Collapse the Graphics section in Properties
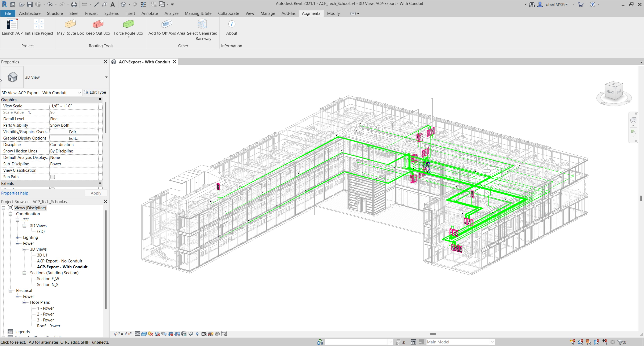The width and height of the screenshot is (644, 346). click(x=100, y=99)
